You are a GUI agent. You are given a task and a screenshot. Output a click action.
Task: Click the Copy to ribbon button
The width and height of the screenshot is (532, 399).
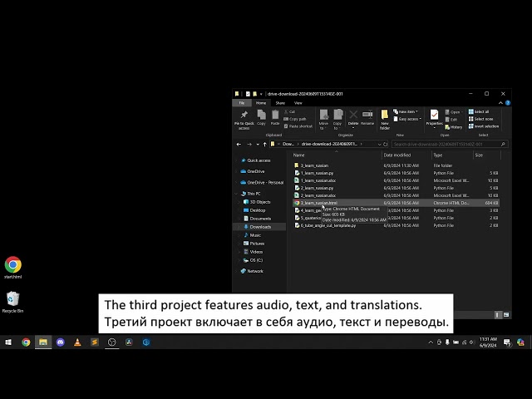(x=337, y=120)
